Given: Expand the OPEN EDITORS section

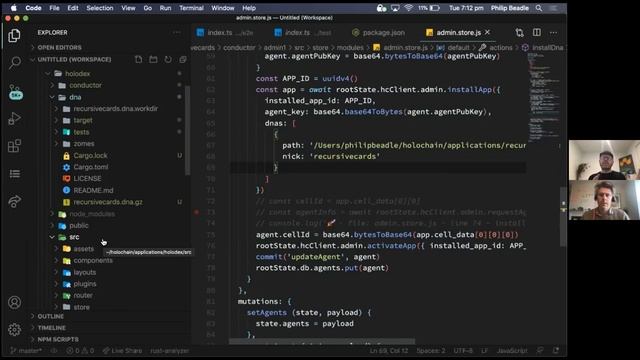Looking at the screenshot, I should click(59, 47).
